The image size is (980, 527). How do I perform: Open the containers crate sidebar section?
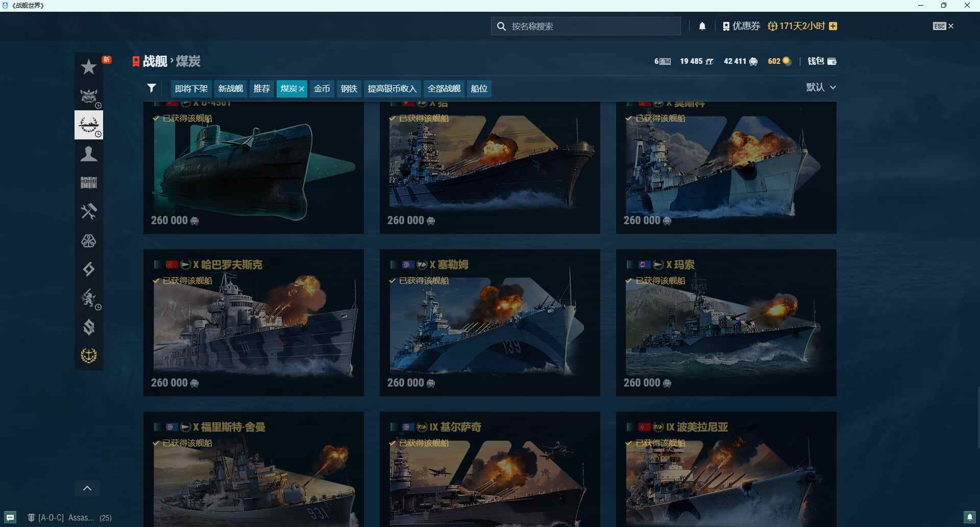[x=89, y=182]
